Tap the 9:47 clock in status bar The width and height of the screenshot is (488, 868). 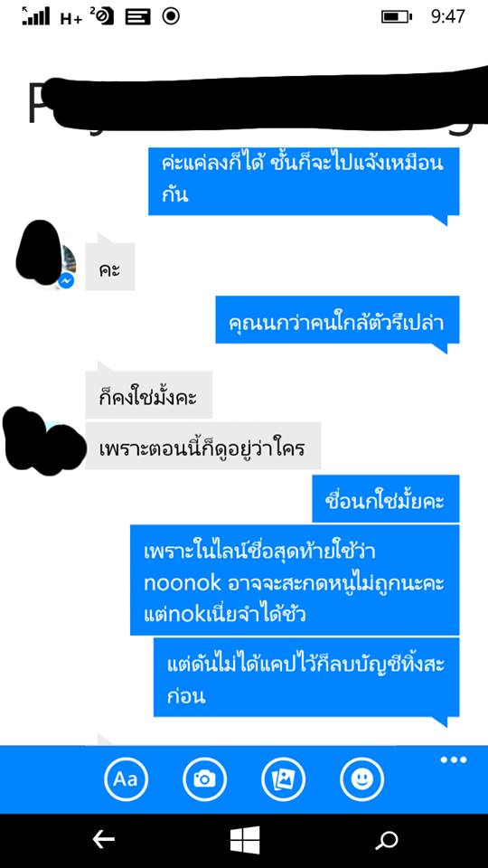coord(448,16)
